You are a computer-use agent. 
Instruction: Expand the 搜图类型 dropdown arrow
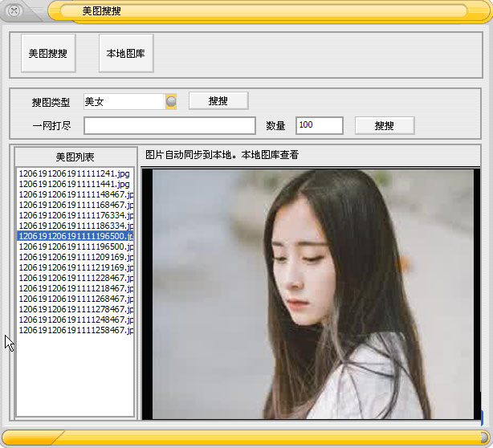(171, 101)
